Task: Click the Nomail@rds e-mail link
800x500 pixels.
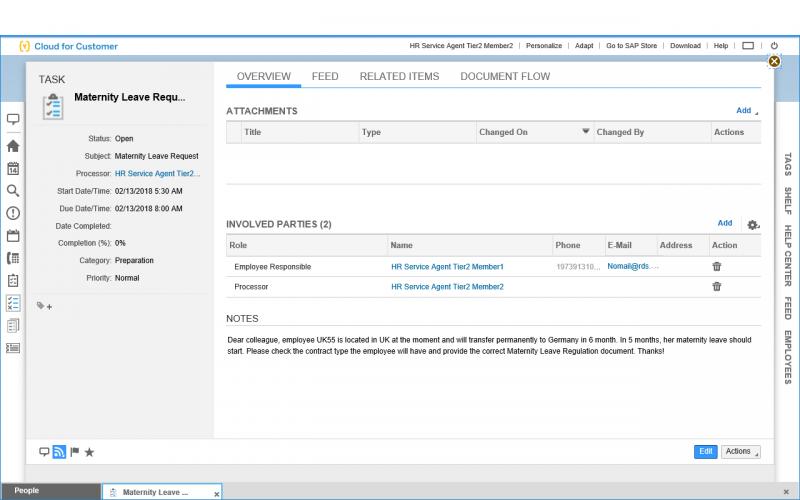Action: [632, 266]
